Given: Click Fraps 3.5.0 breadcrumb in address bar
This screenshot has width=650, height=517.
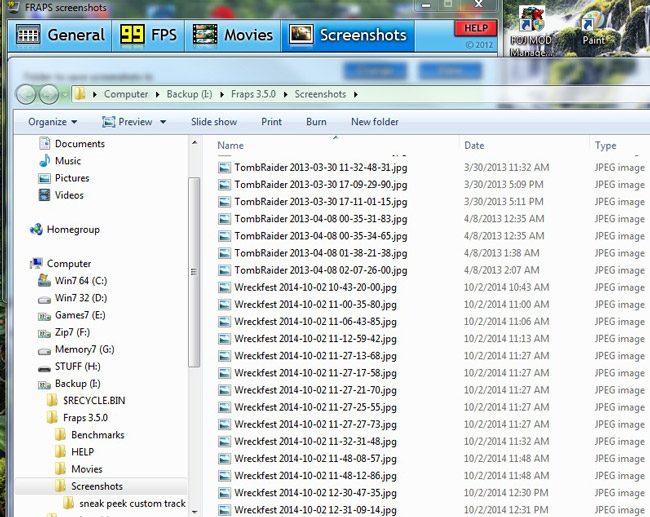Looking at the screenshot, I should (x=253, y=94).
